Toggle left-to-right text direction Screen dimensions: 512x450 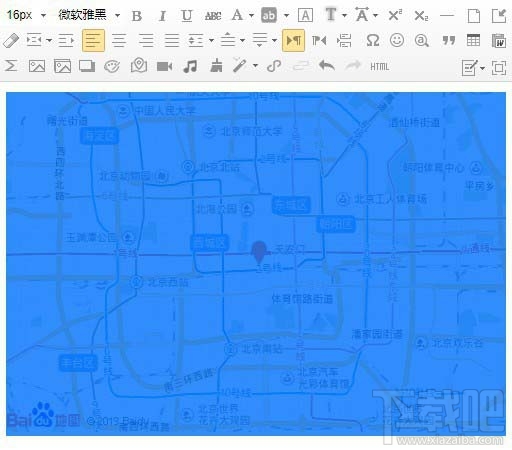pyautogui.click(x=293, y=40)
